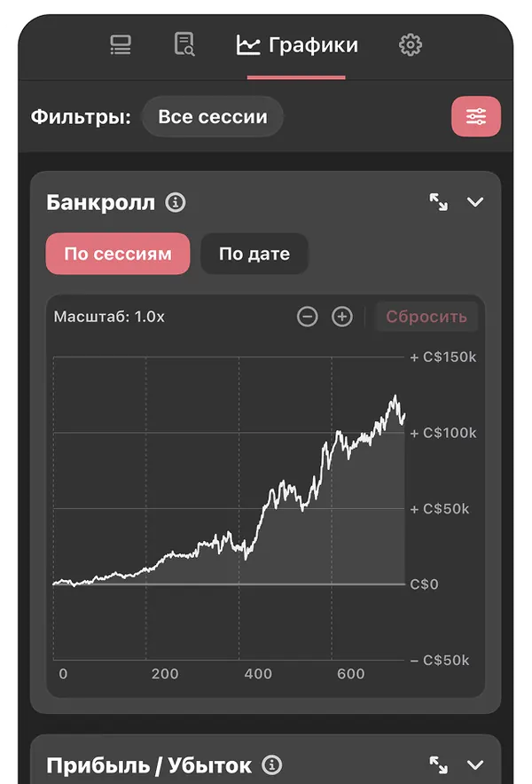Viewport: 532px width, 784px height.
Task: Expand Банкролл chart to fullscreen
Action: pos(439,202)
